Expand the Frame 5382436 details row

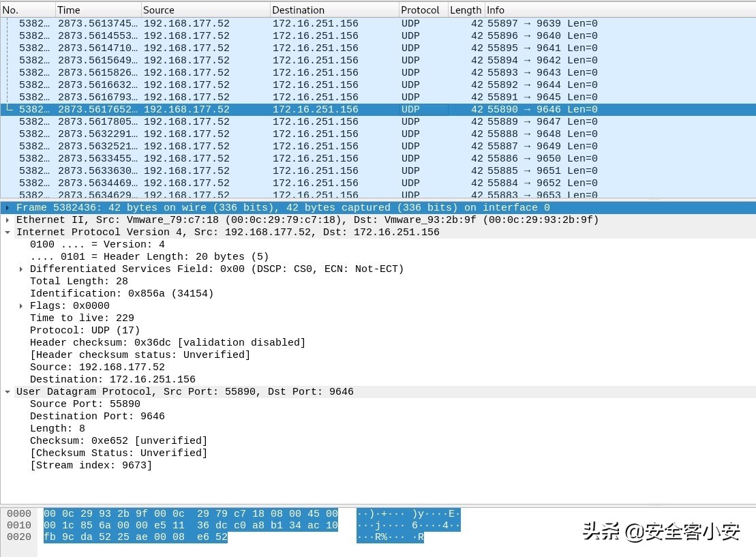[7, 208]
